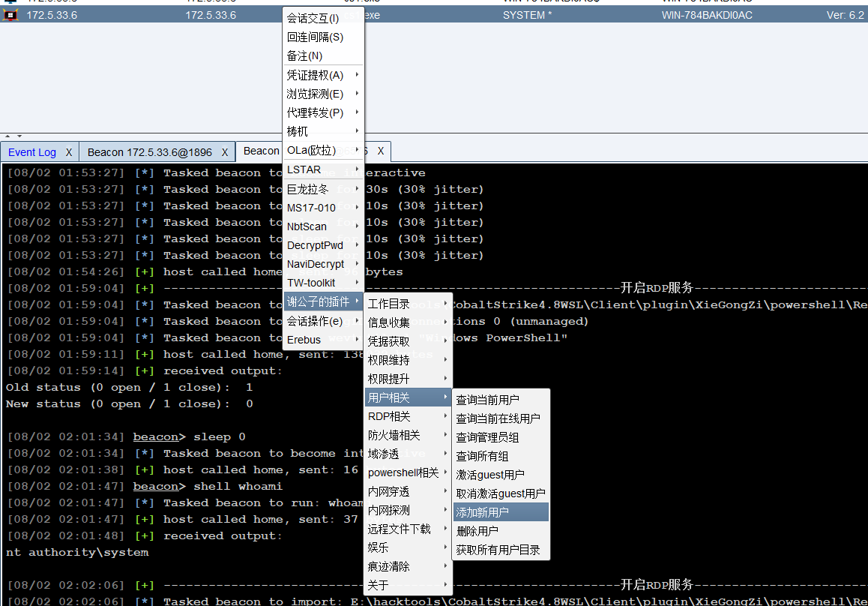The height and width of the screenshot is (606, 868).
Task: Open 关于 submenu
Action: (x=409, y=586)
